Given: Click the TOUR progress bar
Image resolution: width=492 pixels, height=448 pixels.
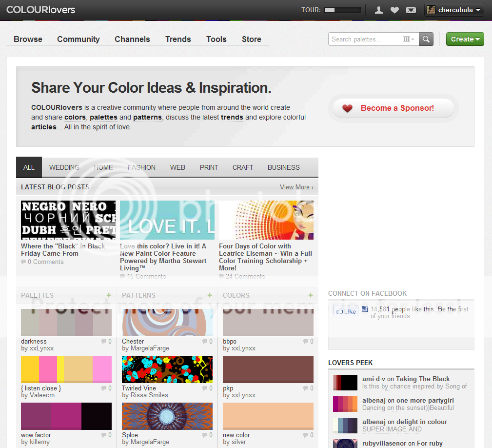Looking at the screenshot, I should point(343,10).
